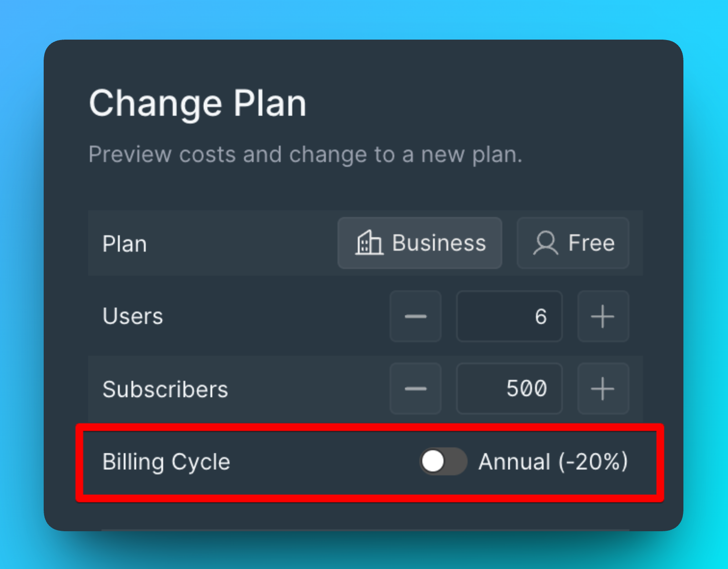
Task: Click the Free button text label
Action: click(591, 243)
